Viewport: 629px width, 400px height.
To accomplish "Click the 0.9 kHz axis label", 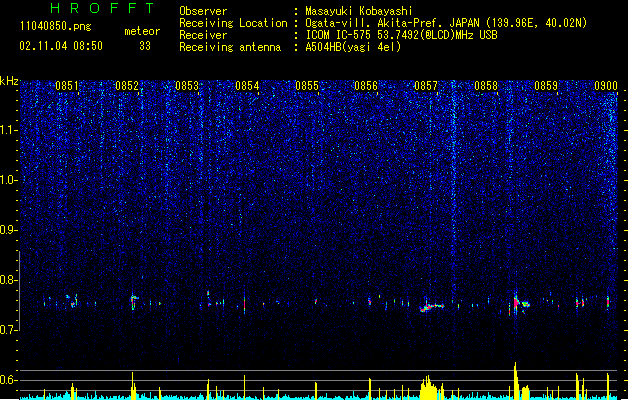I will tap(9, 230).
